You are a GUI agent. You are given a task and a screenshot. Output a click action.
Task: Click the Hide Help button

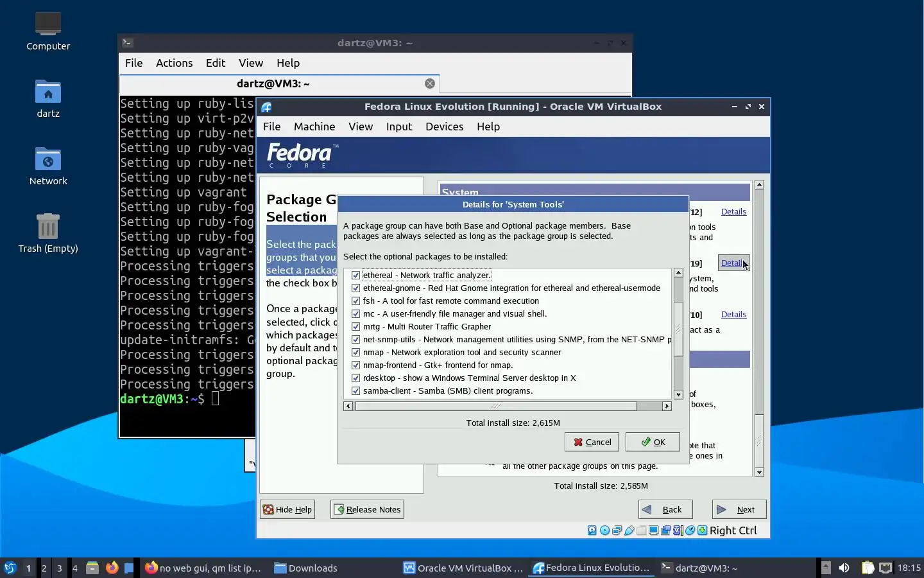(287, 509)
